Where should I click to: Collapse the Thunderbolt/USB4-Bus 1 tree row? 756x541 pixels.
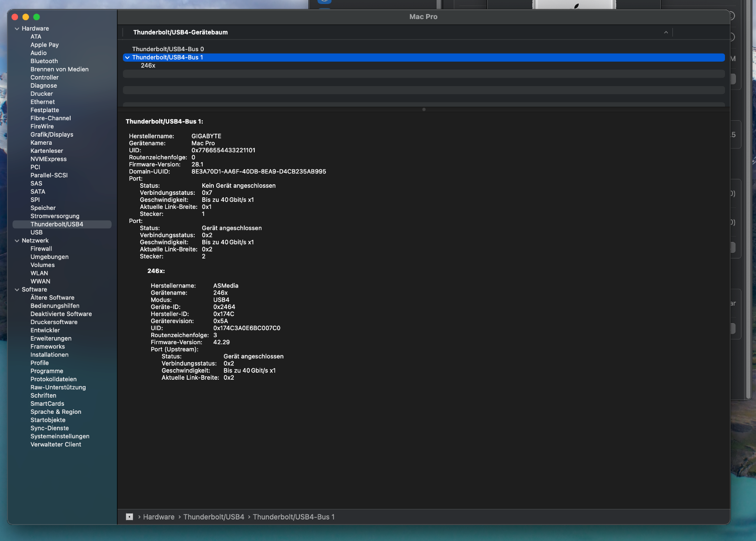[127, 58]
